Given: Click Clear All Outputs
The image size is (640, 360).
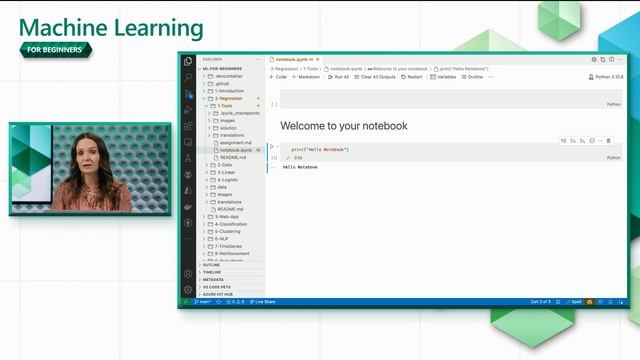Looking at the screenshot, I should tap(375, 77).
